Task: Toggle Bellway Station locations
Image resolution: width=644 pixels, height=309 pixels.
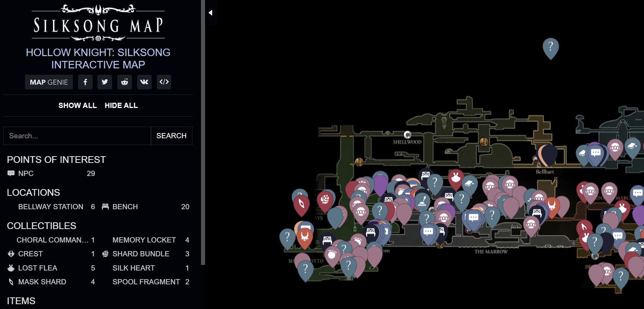Action: (x=51, y=207)
